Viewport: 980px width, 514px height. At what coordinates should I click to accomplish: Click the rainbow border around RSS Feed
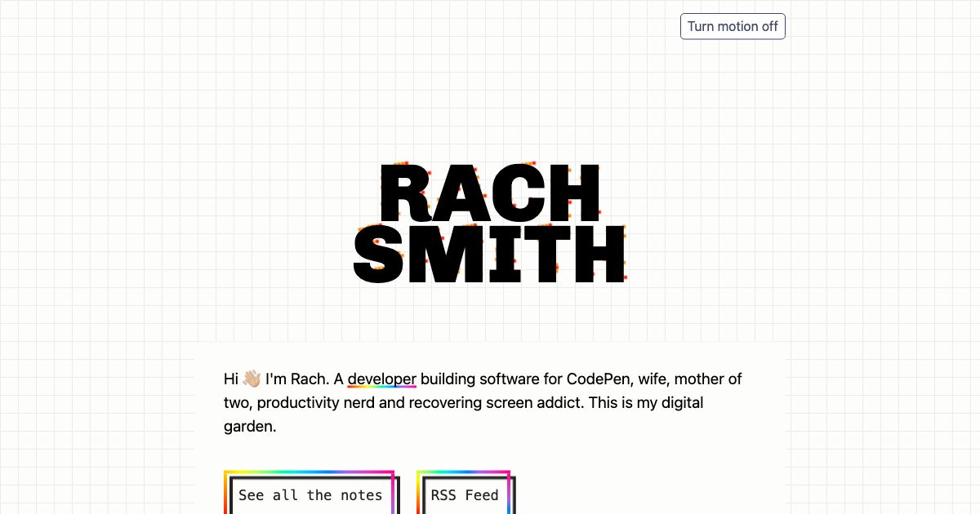(x=464, y=472)
